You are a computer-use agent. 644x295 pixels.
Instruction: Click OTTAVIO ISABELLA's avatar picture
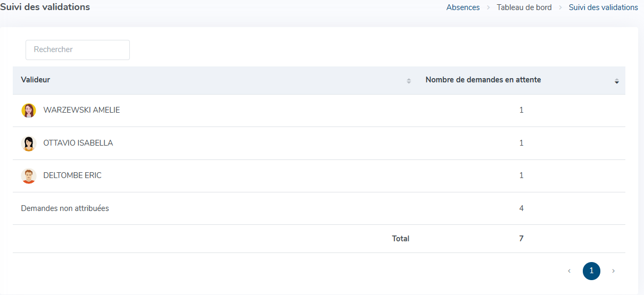(x=29, y=144)
